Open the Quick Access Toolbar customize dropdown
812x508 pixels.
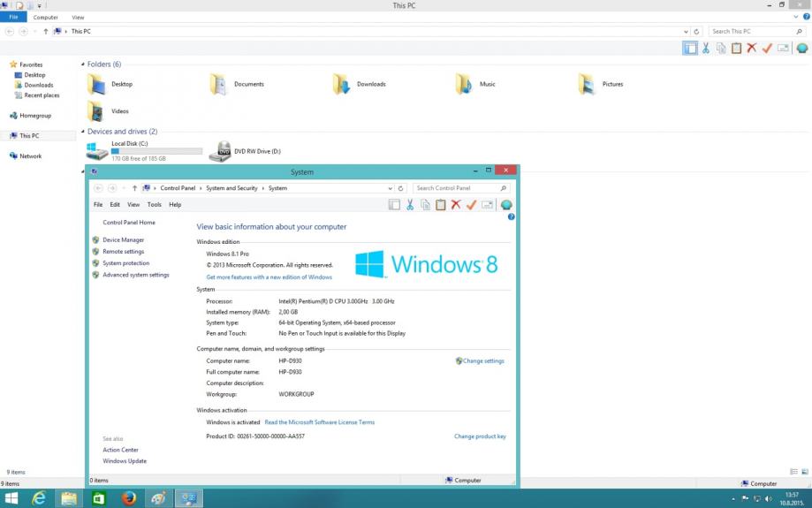click(40, 5)
